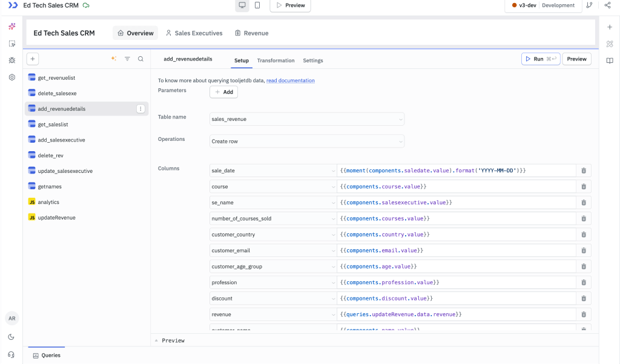This screenshot has width=620, height=364.
Task: Open the read documentation link
Action: [291, 80]
